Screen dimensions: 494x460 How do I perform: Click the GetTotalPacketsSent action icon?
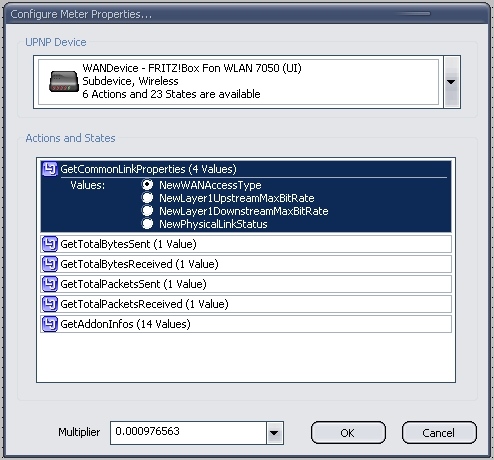[50, 284]
